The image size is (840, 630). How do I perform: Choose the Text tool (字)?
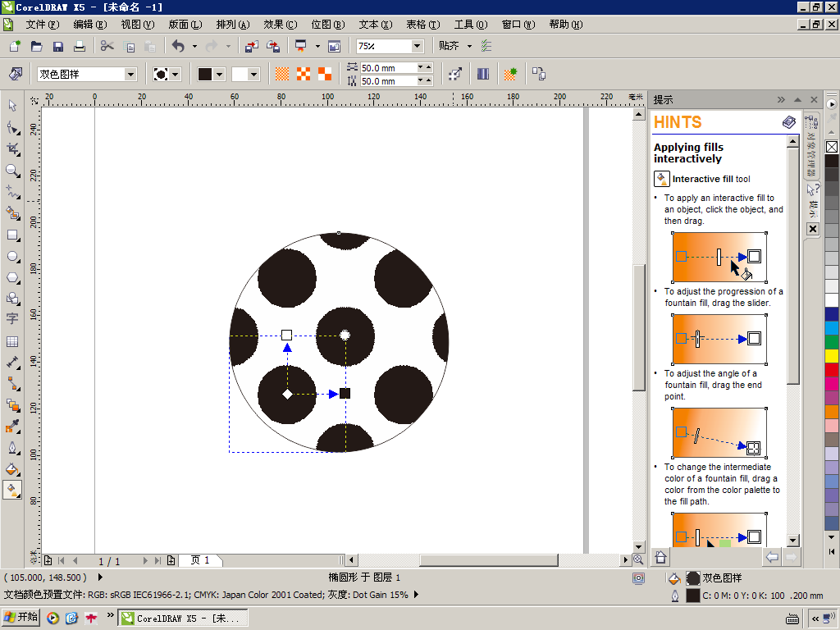tap(12, 319)
